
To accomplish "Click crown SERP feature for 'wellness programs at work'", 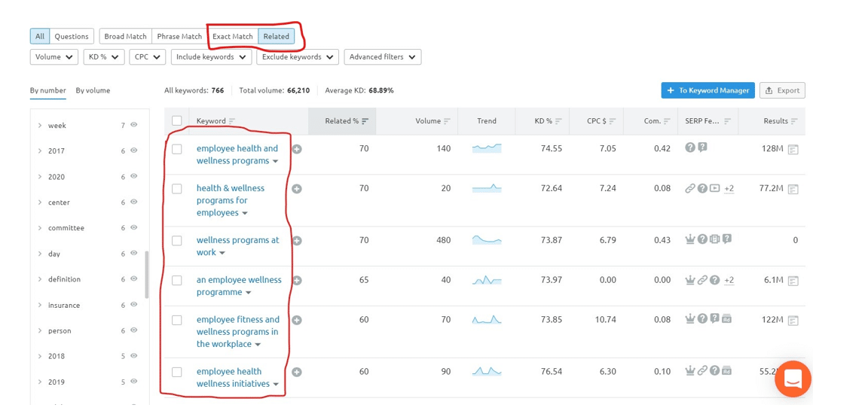I will (x=689, y=240).
